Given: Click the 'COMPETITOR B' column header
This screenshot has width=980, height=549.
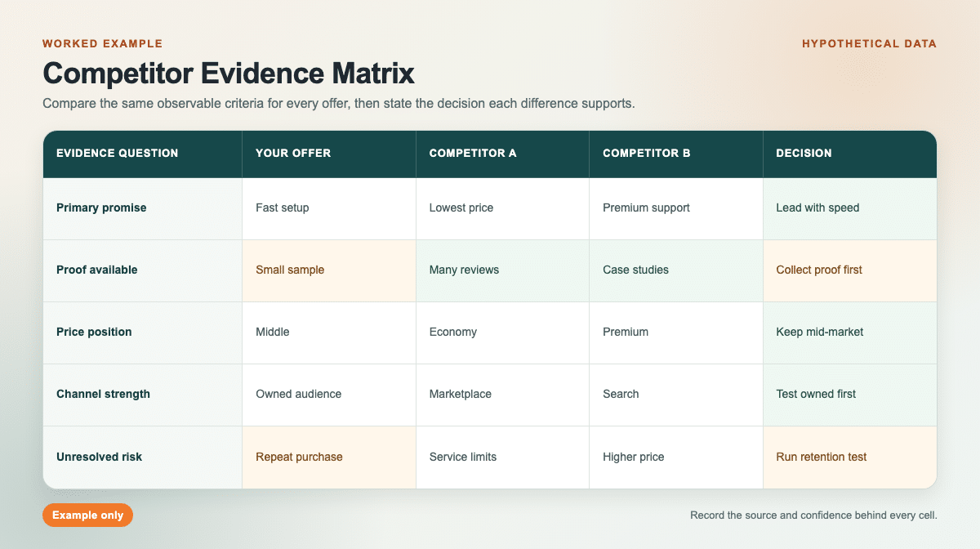Looking at the screenshot, I should tap(676, 154).
